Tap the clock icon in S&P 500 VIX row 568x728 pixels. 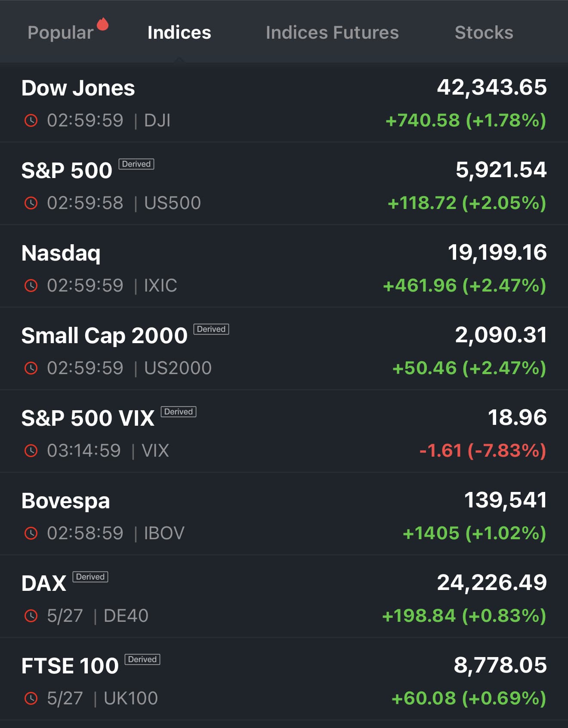pos(31,451)
